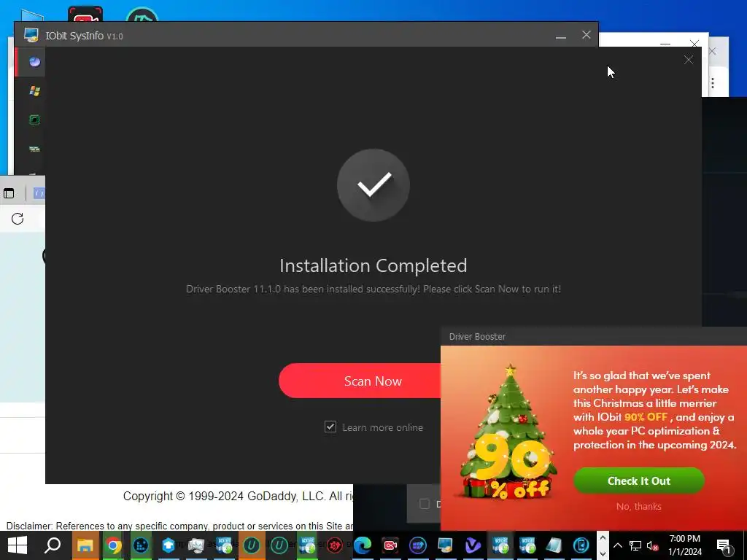Click the muted volume tray icon
747x560 pixels.
coord(652,545)
